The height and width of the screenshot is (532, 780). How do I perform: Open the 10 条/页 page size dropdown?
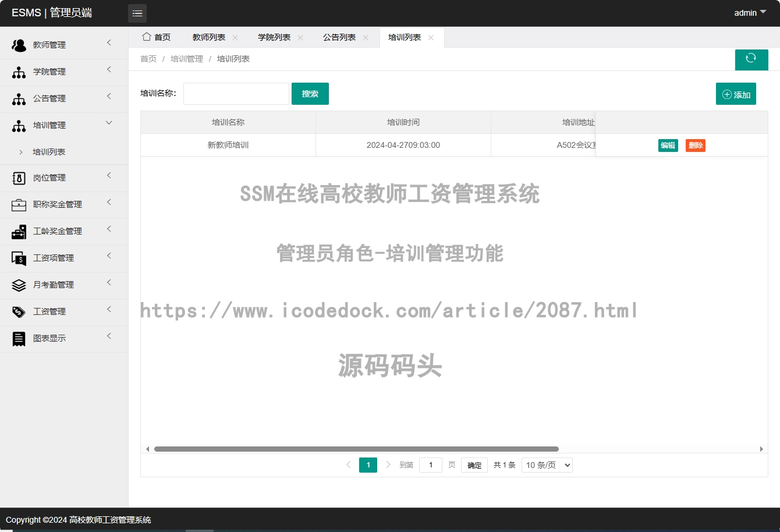coord(547,465)
